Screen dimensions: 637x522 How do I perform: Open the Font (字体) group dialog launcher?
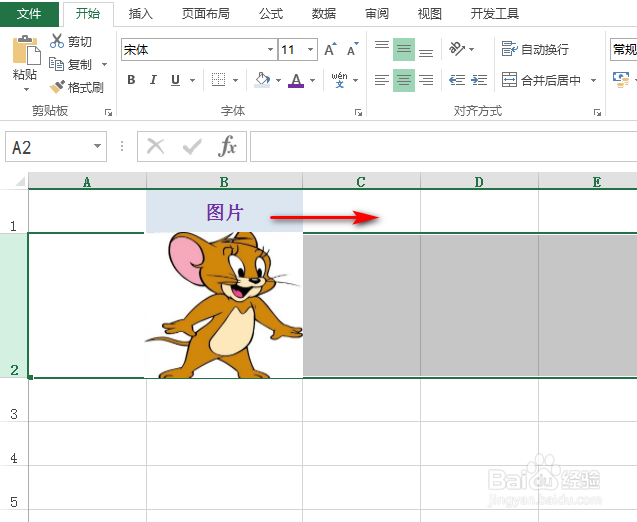click(358, 112)
